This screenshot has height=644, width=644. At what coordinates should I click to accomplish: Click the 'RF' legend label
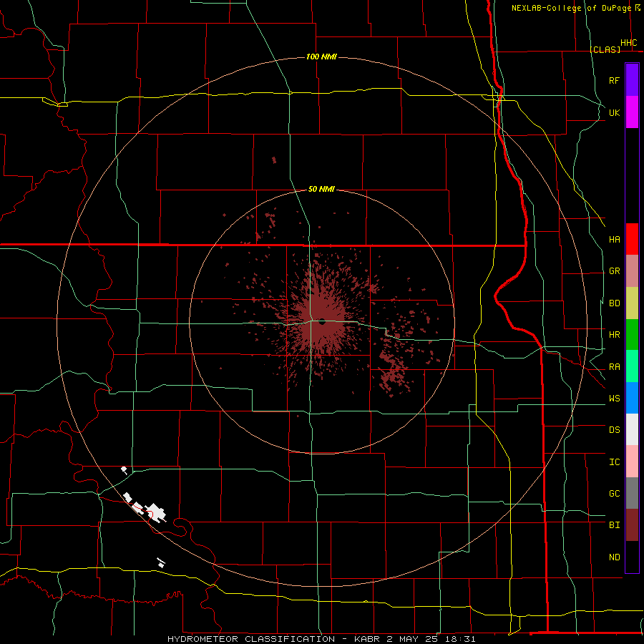614,80
